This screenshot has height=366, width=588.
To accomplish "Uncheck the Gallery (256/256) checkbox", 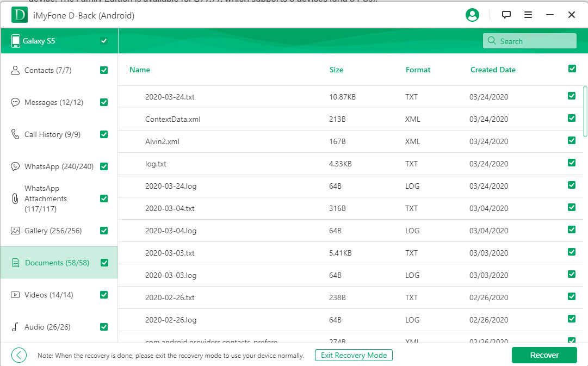I will [104, 231].
